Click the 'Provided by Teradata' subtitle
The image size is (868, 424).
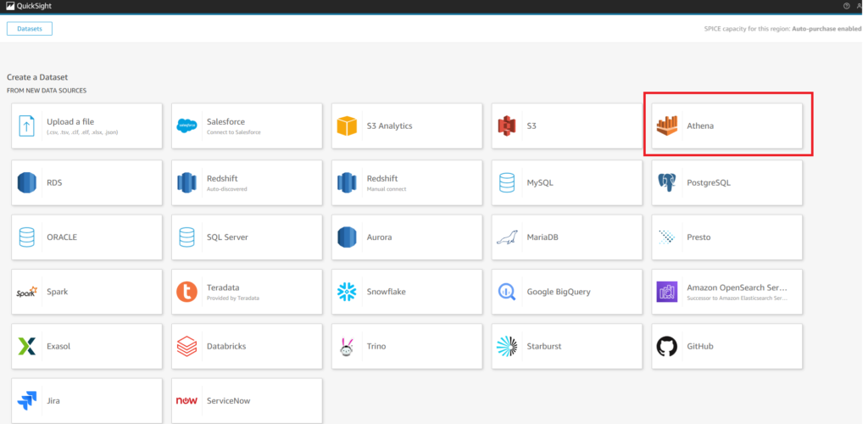[x=233, y=298]
